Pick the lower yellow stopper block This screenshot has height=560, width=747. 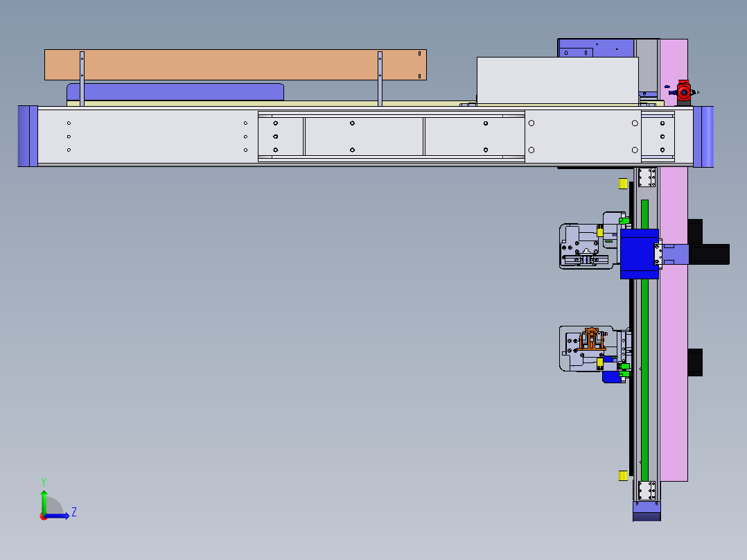[x=623, y=475]
